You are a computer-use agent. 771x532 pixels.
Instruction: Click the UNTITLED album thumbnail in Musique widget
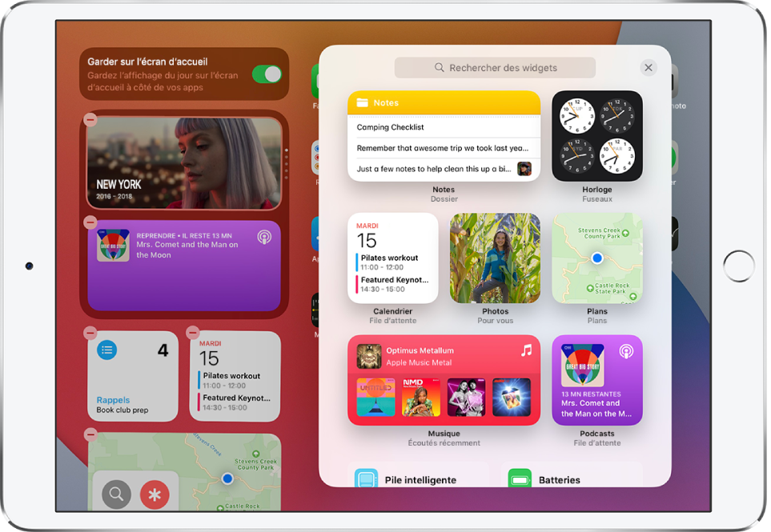click(375, 397)
